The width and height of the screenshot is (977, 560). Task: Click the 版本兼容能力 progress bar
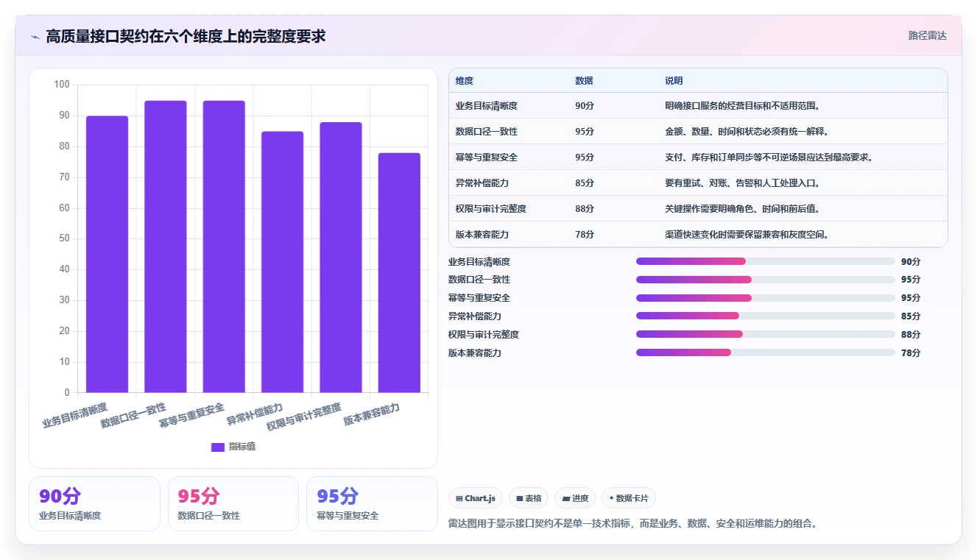(x=766, y=352)
